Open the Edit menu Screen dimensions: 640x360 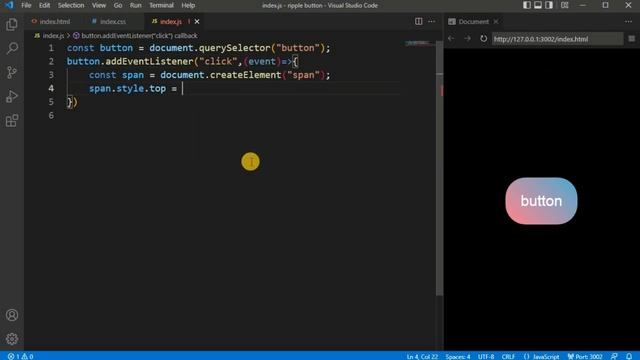44,5
